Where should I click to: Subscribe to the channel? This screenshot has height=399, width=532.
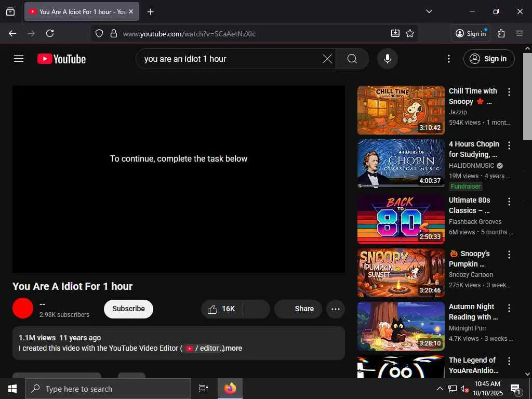129,309
